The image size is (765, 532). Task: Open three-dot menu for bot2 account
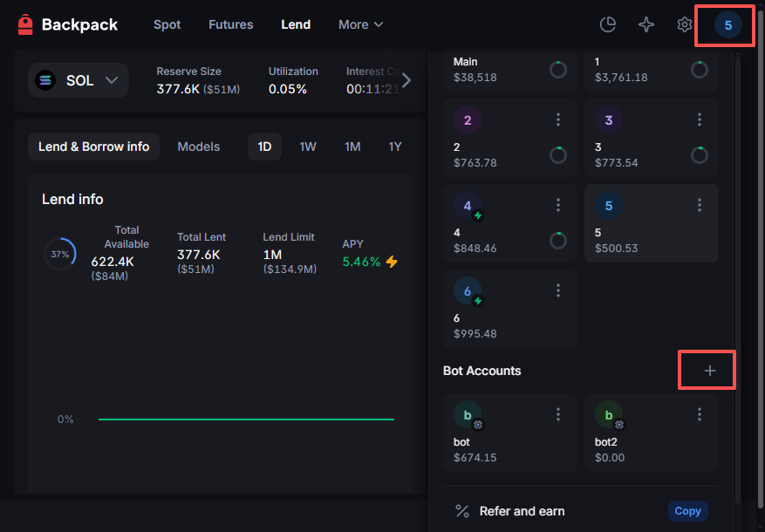(700, 414)
